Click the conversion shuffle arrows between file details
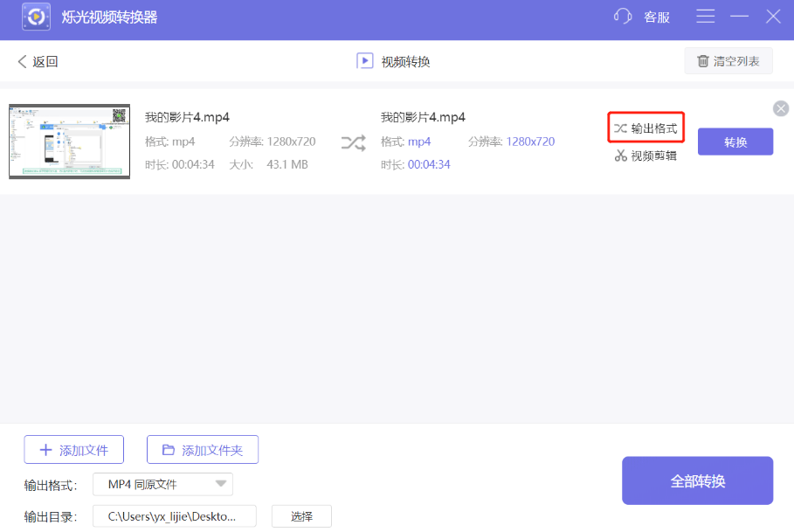 pyautogui.click(x=353, y=142)
